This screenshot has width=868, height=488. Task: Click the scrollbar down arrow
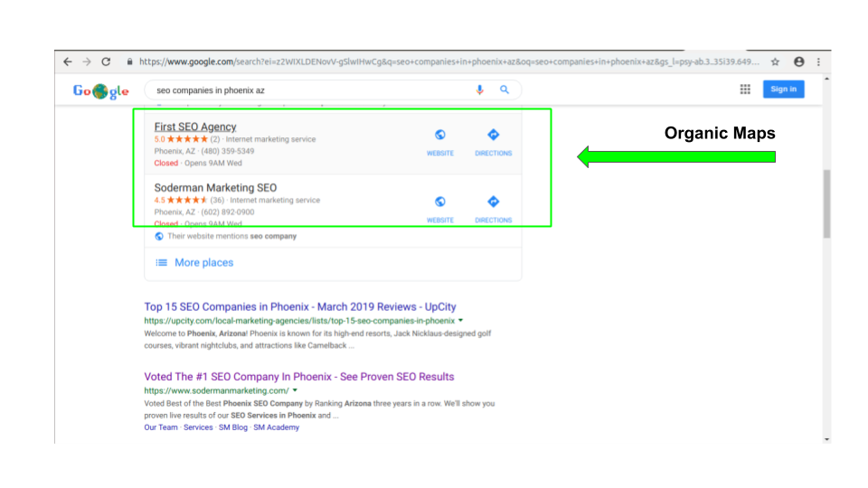pyautogui.click(x=826, y=439)
